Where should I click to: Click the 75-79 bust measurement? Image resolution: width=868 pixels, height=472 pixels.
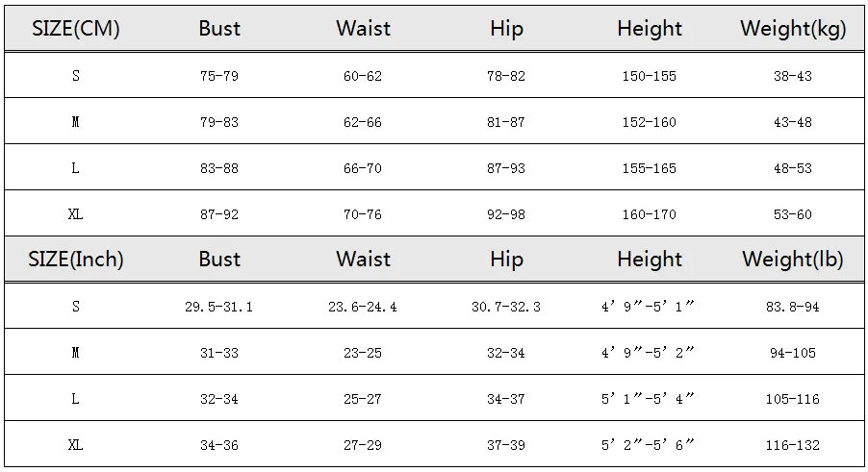[x=219, y=76]
